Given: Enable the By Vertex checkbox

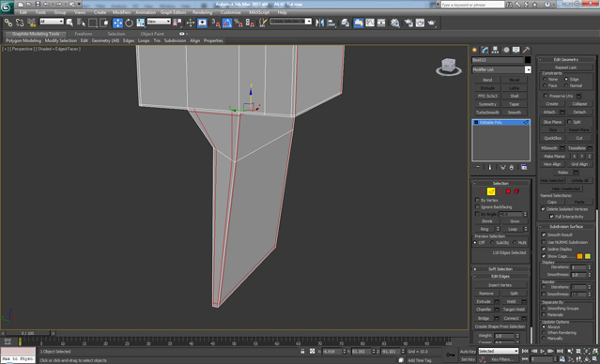Looking at the screenshot, I should 477,201.
